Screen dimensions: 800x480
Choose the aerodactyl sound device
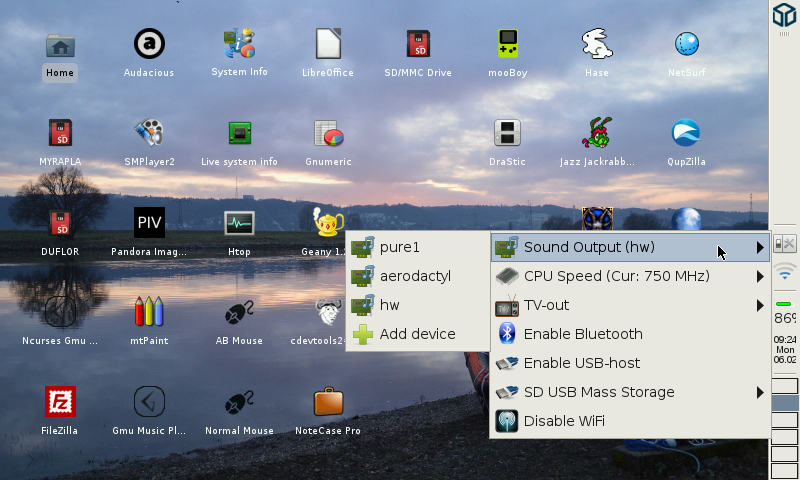point(415,276)
